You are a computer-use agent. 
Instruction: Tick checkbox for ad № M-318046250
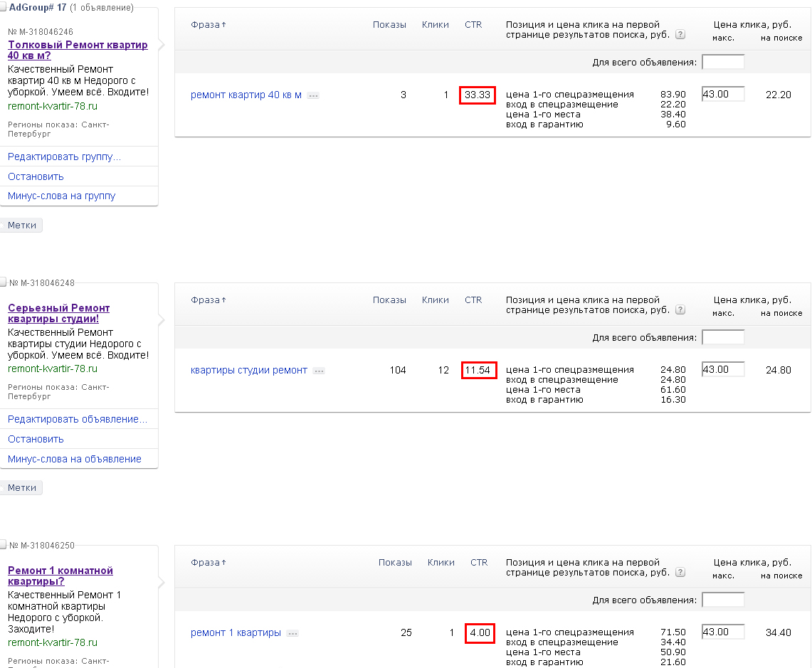click(3, 545)
